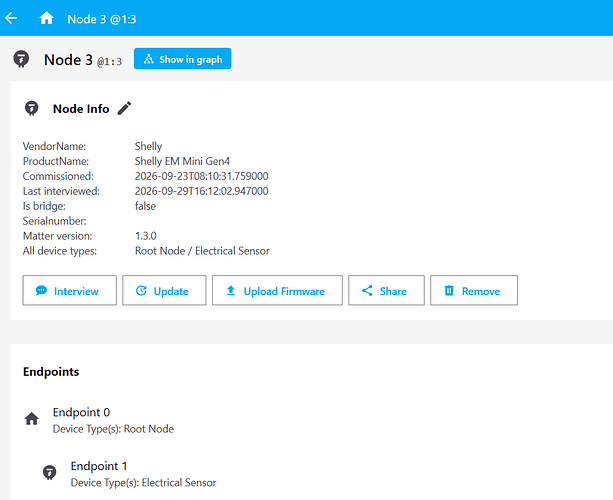Screen dimensions: 613x500
Task: Go back using the top-left arrow
Action: coord(11,18)
